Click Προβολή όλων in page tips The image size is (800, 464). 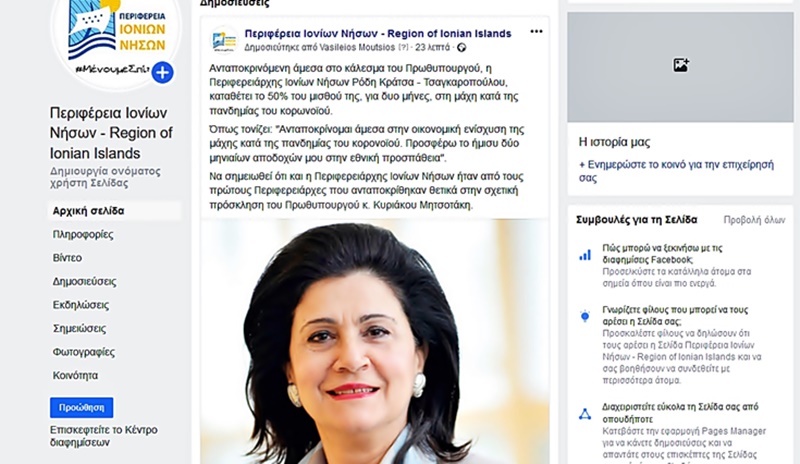click(754, 220)
